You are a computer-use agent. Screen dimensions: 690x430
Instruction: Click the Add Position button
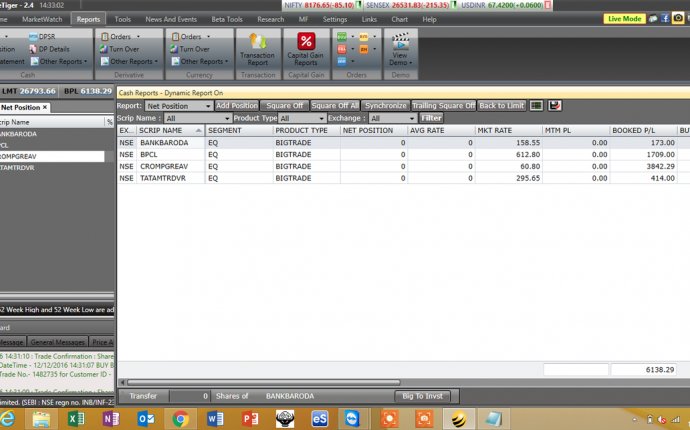click(x=237, y=106)
